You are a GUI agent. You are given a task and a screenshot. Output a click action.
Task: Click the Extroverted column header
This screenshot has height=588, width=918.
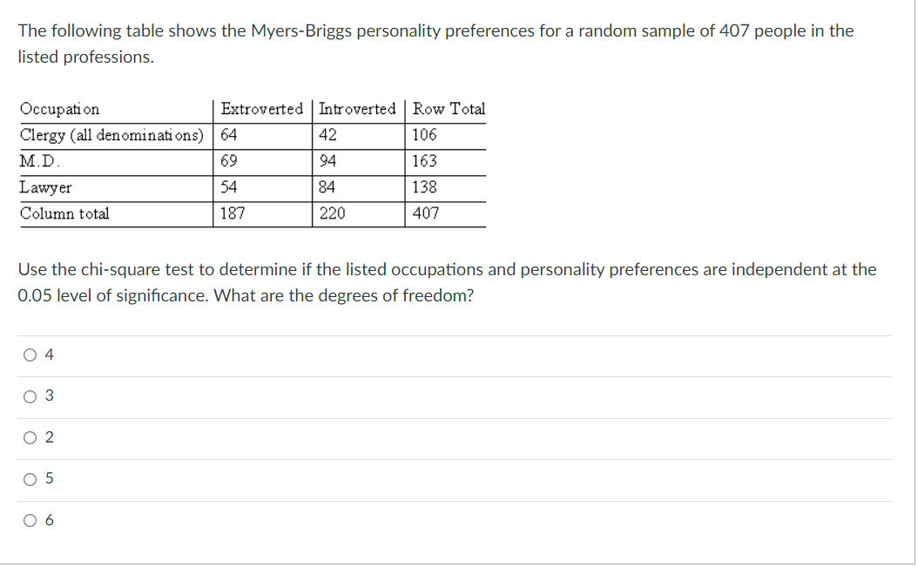262,109
